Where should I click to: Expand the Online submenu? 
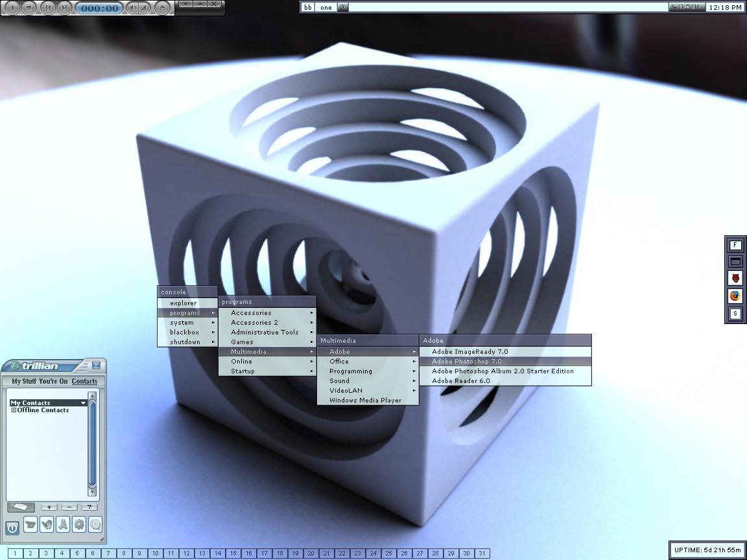(x=267, y=361)
